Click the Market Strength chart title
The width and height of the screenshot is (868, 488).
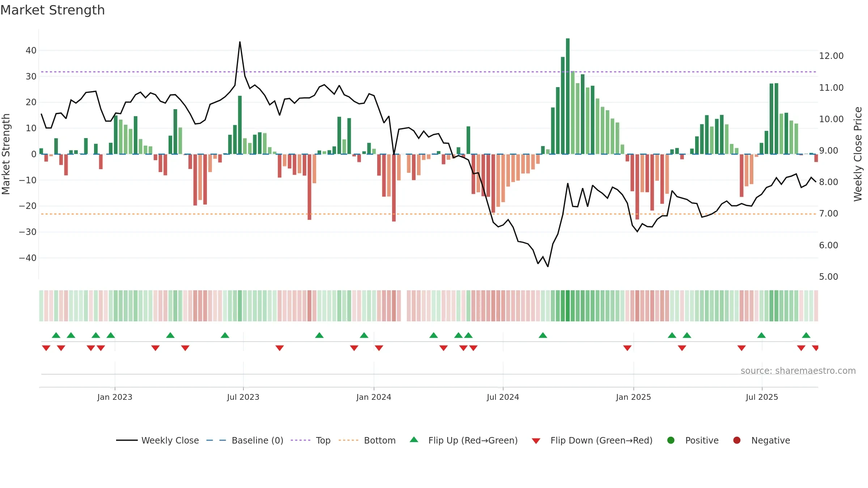pos(52,10)
